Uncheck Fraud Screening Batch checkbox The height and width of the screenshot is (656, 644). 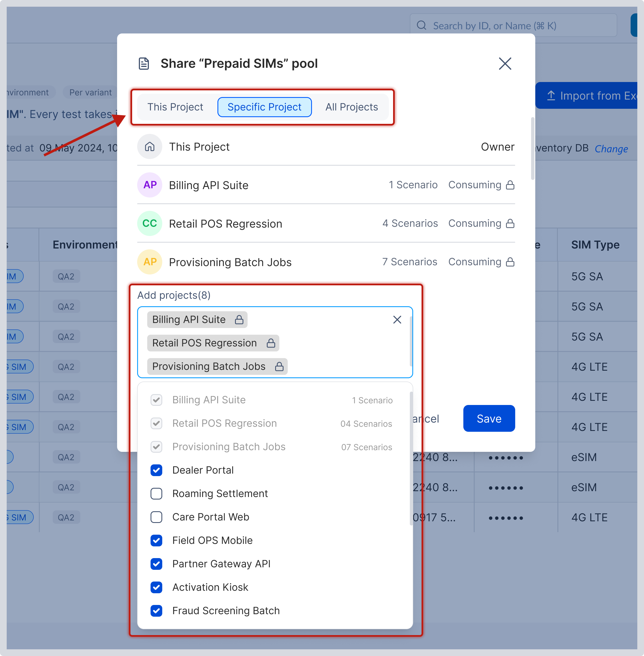coord(156,611)
